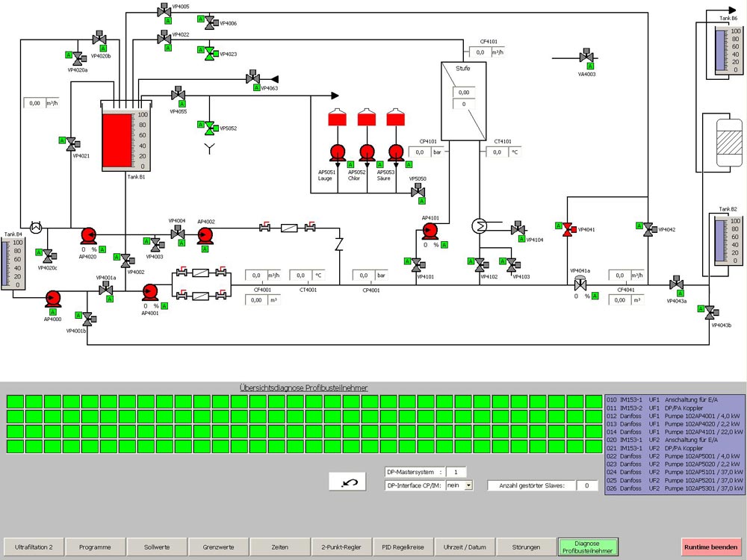Click the AP4020 pump symbol

pos(89,236)
